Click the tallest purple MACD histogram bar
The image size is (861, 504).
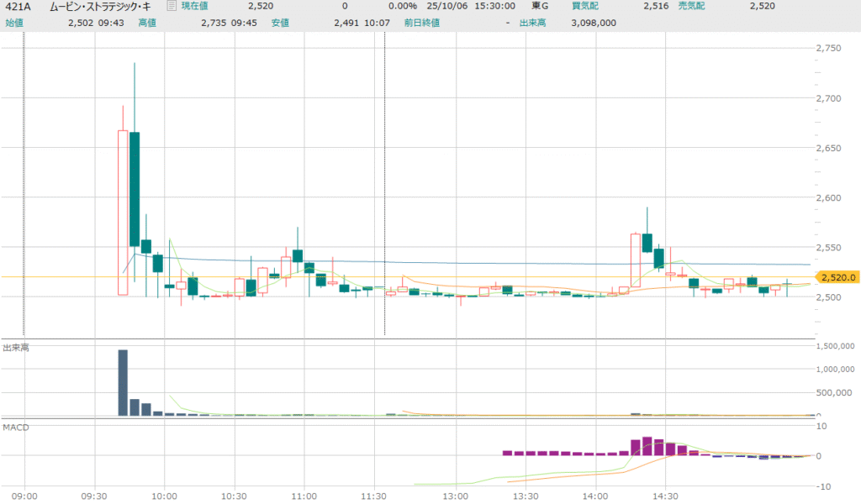647,446
